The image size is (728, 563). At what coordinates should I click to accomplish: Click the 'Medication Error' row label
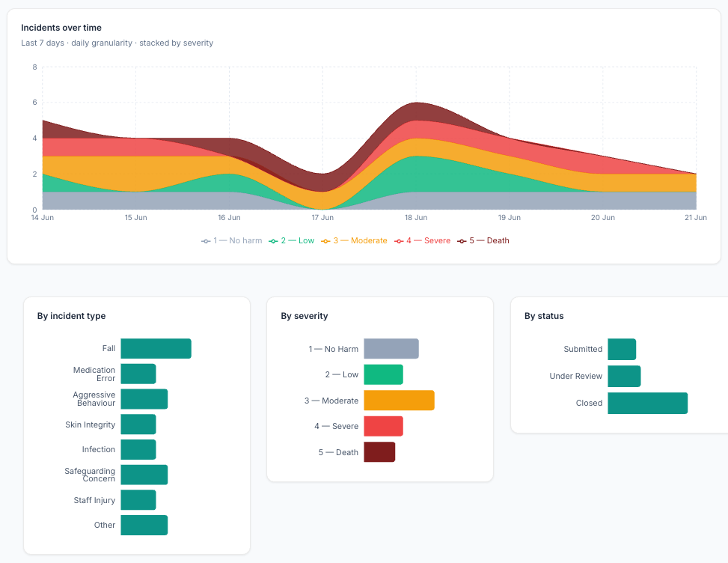point(94,374)
